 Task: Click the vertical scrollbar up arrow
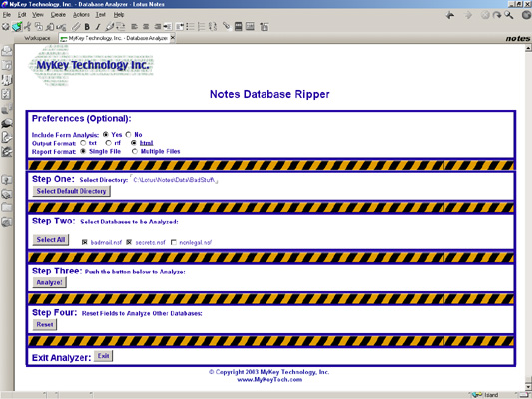tap(528, 49)
